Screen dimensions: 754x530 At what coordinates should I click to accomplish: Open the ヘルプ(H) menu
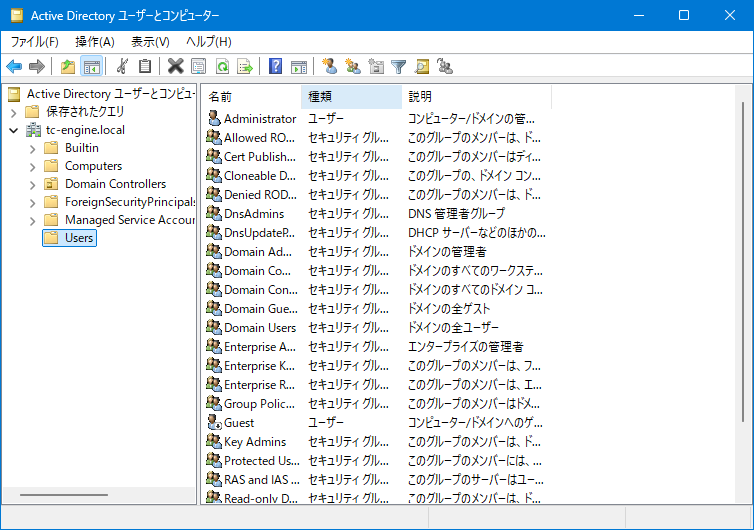[x=209, y=42]
